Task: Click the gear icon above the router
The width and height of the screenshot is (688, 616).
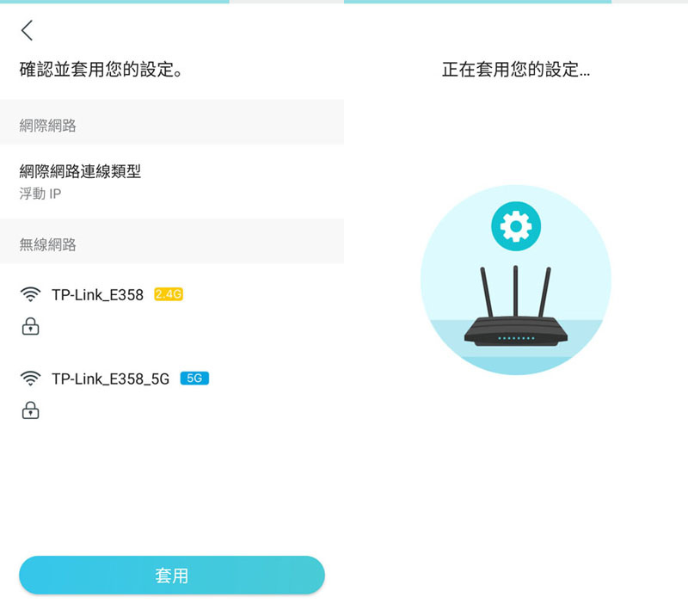Action: tap(515, 226)
